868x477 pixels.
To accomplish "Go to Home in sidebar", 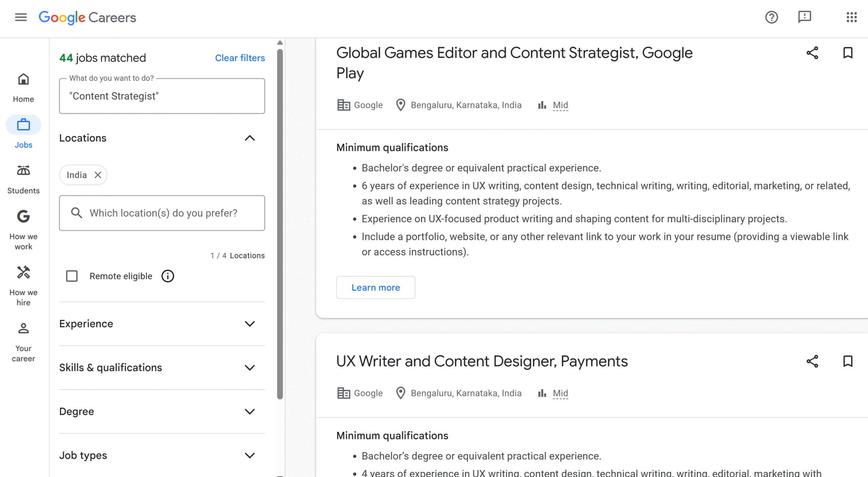I will [23, 88].
